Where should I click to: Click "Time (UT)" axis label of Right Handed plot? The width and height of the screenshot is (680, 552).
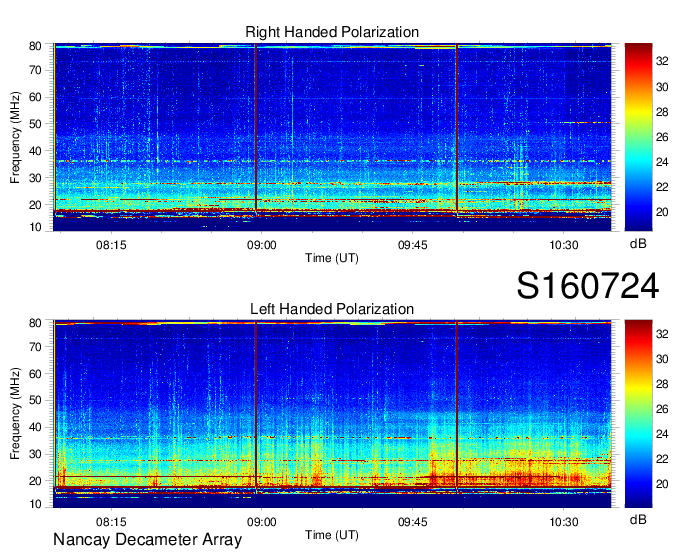tap(332, 258)
